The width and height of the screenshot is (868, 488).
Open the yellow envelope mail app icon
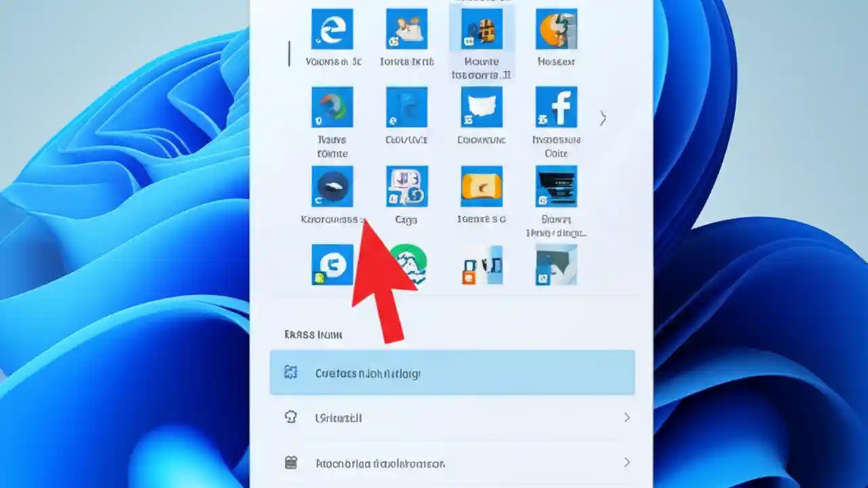click(x=481, y=187)
